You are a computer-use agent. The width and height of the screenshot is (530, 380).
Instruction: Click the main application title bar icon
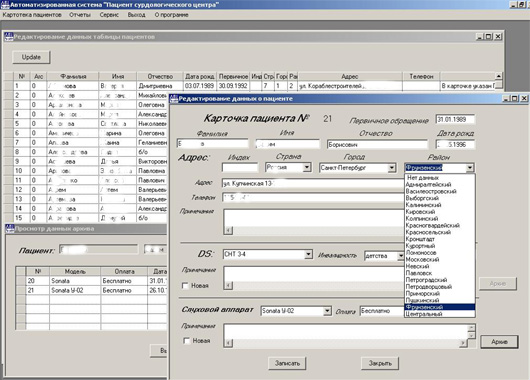click(5, 5)
